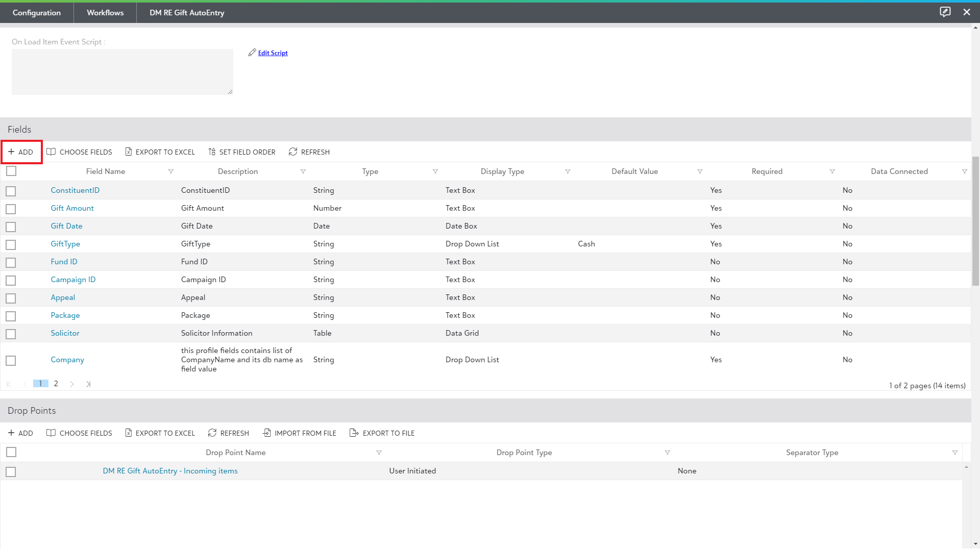Click Refresh icon in Fields toolbar
This screenshot has height=551, width=980.
(293, 152)
